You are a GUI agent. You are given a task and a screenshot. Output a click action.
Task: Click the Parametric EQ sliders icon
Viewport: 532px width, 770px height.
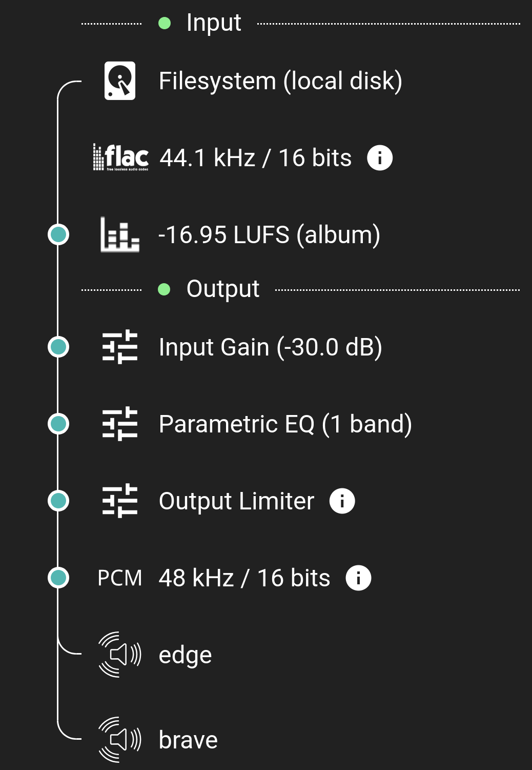[x=120, y=424]
